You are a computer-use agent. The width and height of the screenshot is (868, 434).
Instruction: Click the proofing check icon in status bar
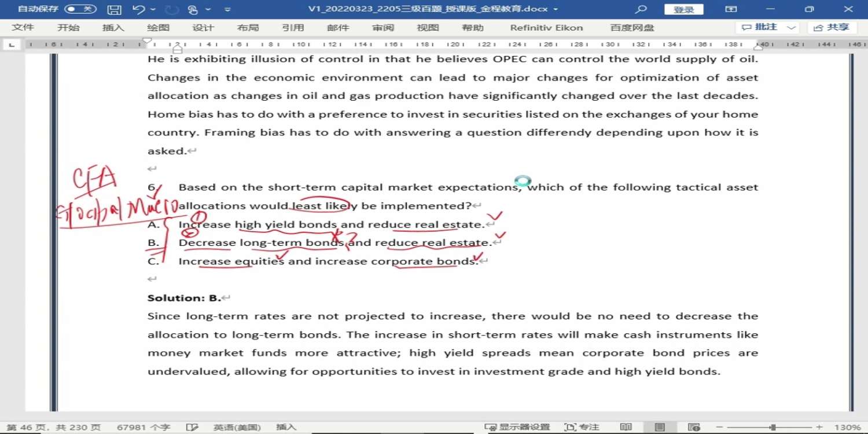(x=192, y=428)
